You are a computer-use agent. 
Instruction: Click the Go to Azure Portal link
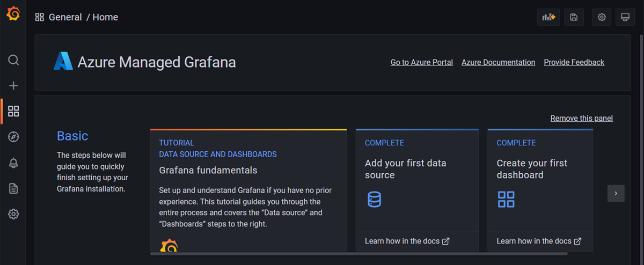pyautogui.click(x=421, y=62)
